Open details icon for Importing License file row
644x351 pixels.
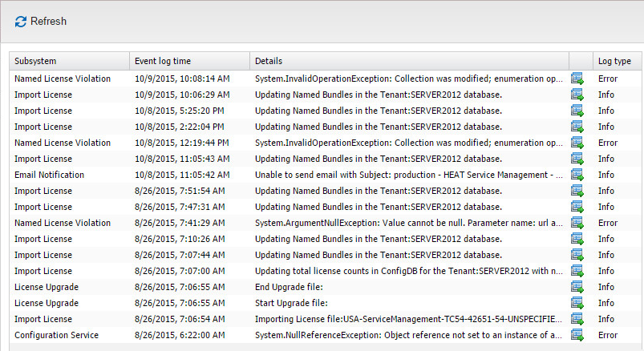[x=577, y=319]
